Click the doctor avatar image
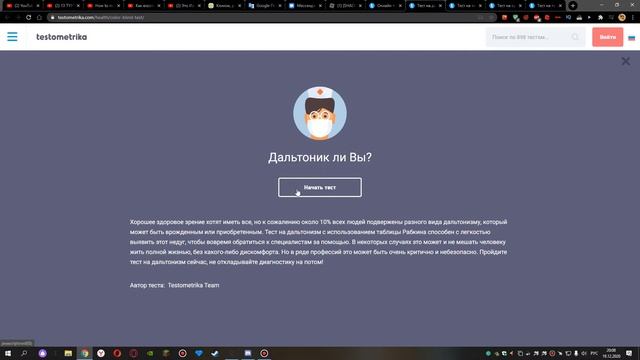Screen dimensions: 640x360 320,113
